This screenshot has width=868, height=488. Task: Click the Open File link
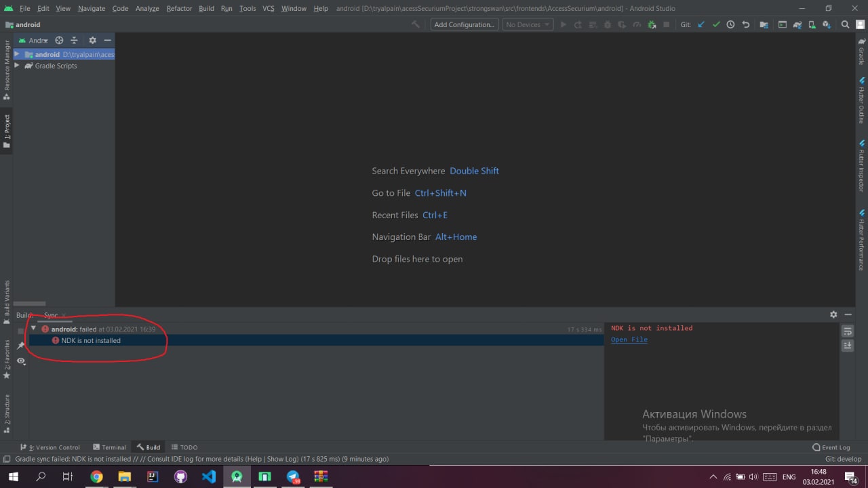[x=629, y=340]
